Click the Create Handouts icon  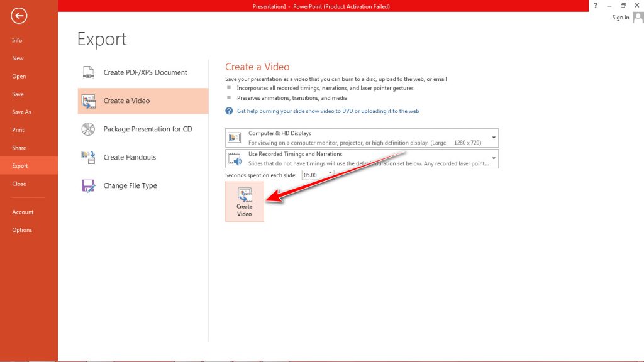coord(88,157)
